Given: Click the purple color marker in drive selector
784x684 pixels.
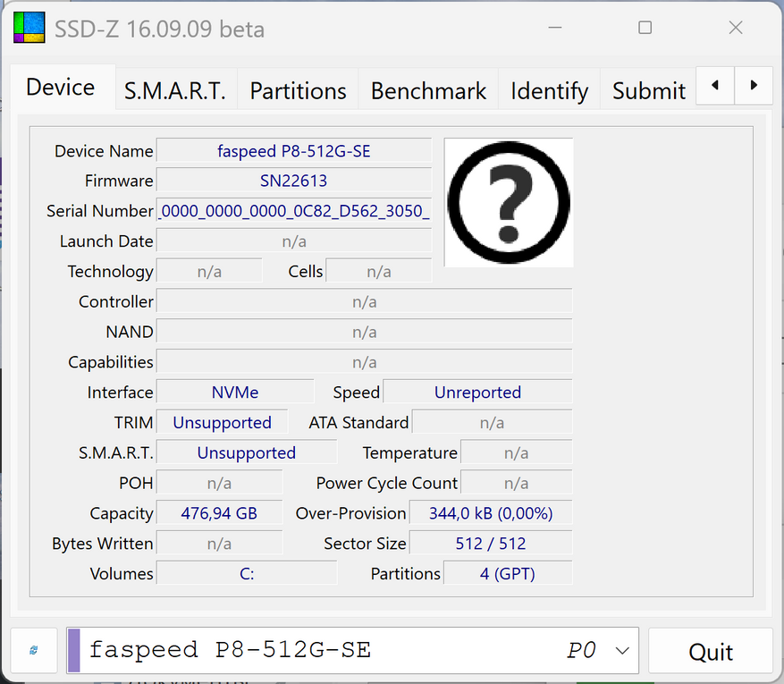Looking at the screenshot, I should click(74, 650).
